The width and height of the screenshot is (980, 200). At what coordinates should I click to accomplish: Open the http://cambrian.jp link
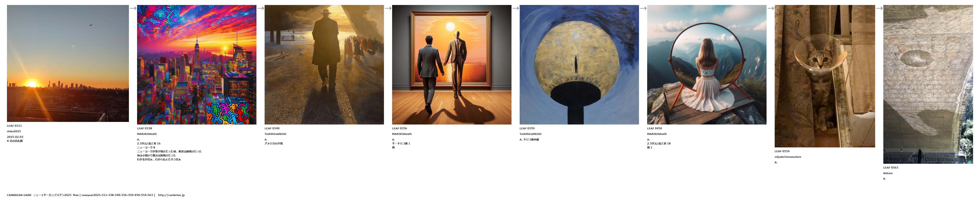pos(171,195)
